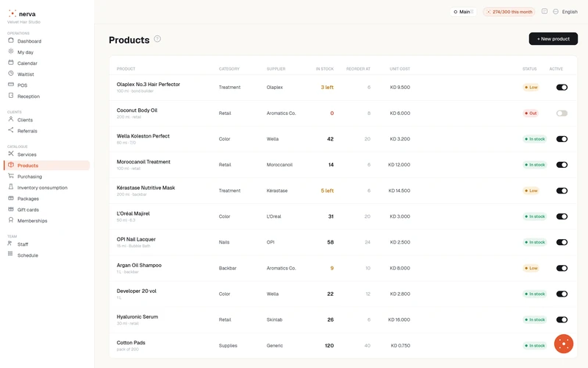Open the English language selector
Screen dimensions: 588x368
coord(570,12)
